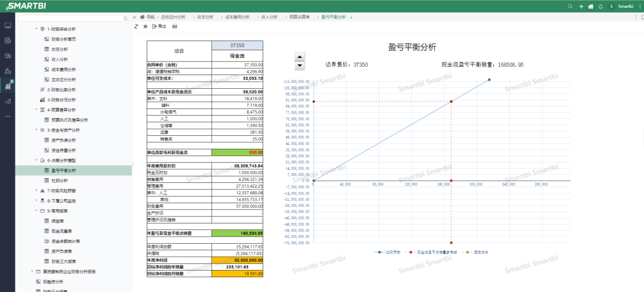
Task: Open more options ellipsis in the left sidebar
Action: point(8,116)
